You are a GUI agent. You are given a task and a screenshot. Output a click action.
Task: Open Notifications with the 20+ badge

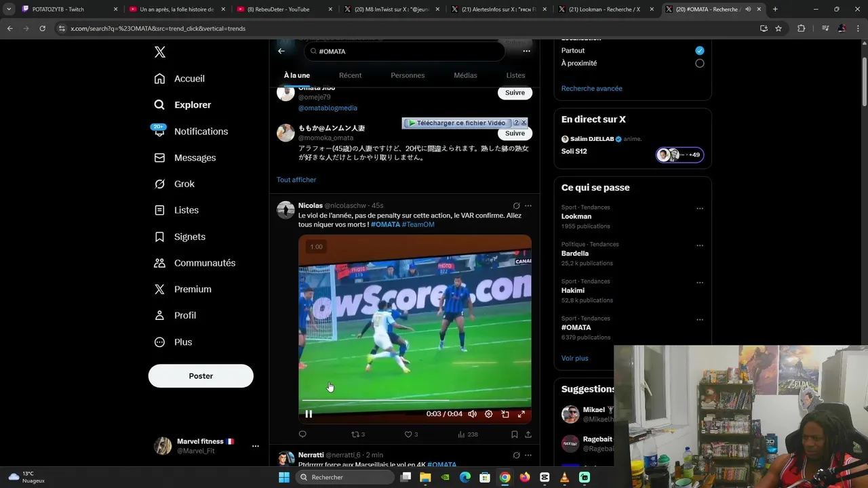coord(191,131)
